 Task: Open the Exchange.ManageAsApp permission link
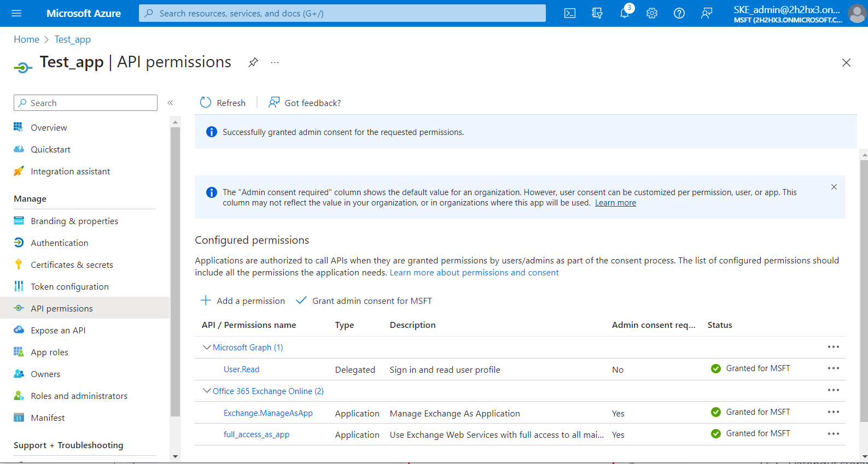click(x=268, y=413)
